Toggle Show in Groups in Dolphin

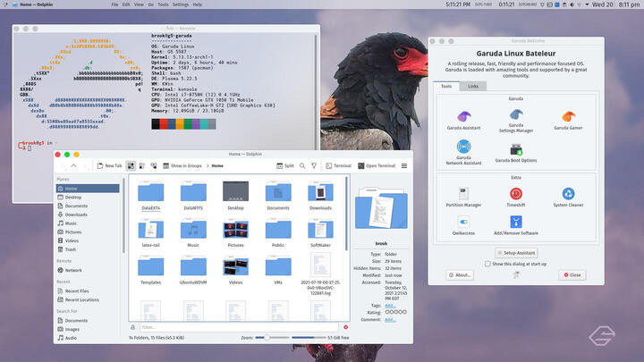click(x=182, y=166)
